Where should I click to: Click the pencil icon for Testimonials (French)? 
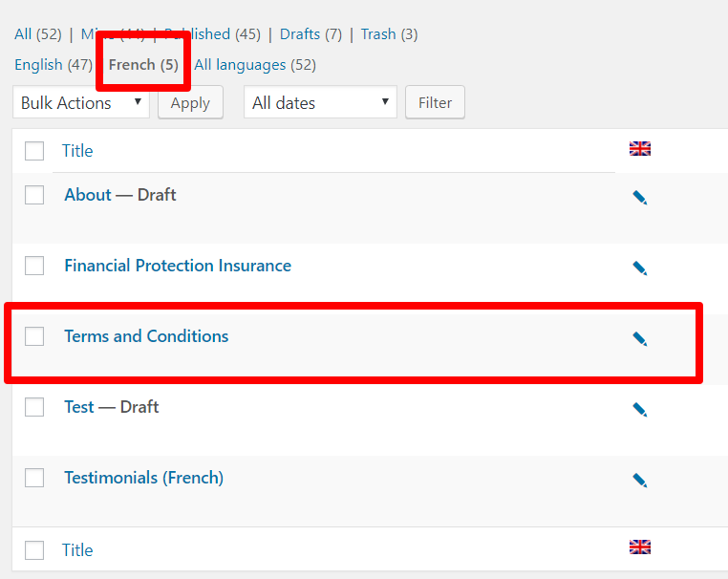click(640, 481)
